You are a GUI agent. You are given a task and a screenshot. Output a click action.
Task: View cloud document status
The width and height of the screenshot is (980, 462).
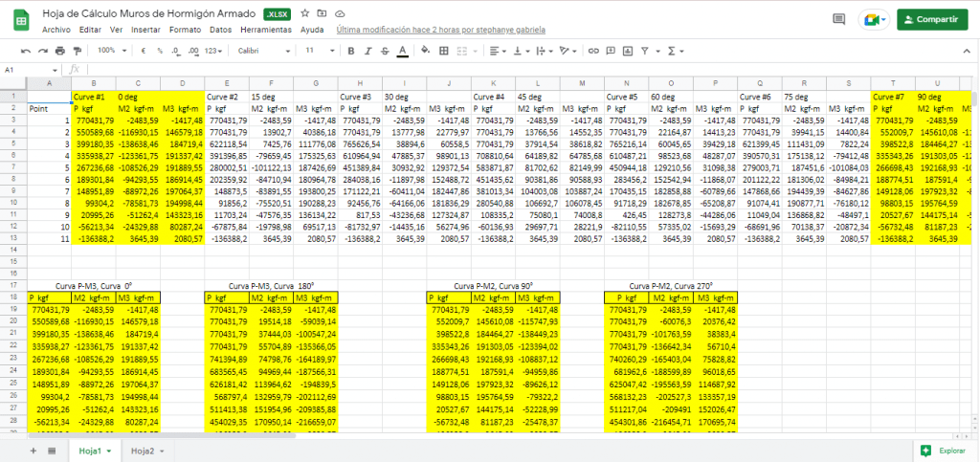(x=340, y=13)
